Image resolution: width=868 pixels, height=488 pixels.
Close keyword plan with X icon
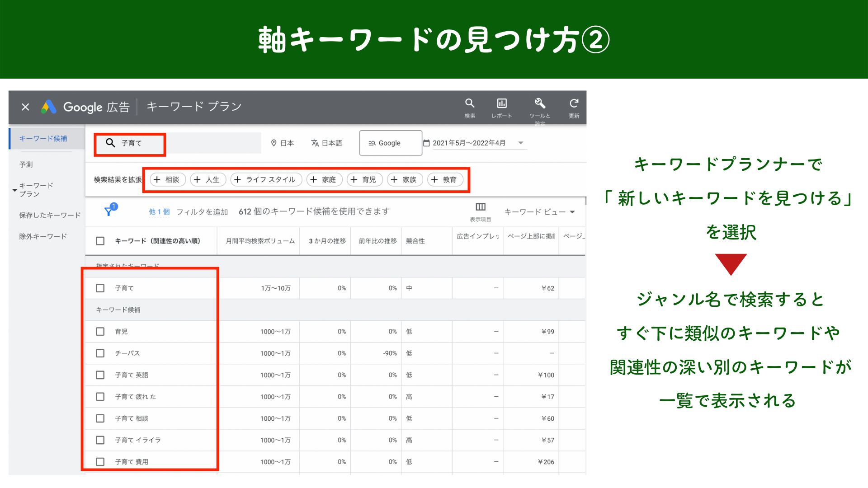tap(25, 107)
